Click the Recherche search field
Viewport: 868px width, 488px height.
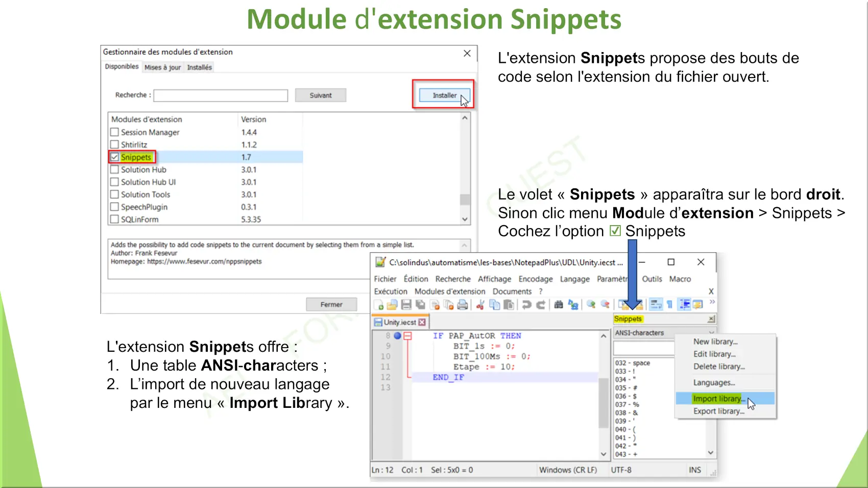pyautogui.click(x=221, y=95)
